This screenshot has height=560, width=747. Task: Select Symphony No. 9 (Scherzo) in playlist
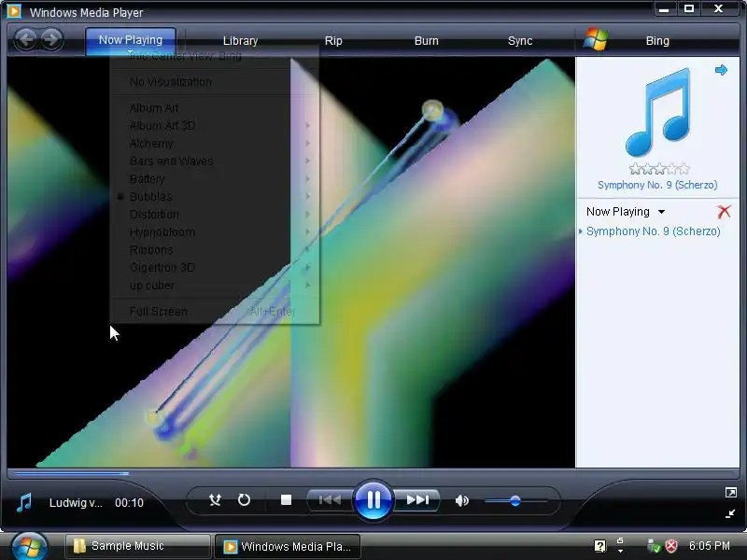653,231
